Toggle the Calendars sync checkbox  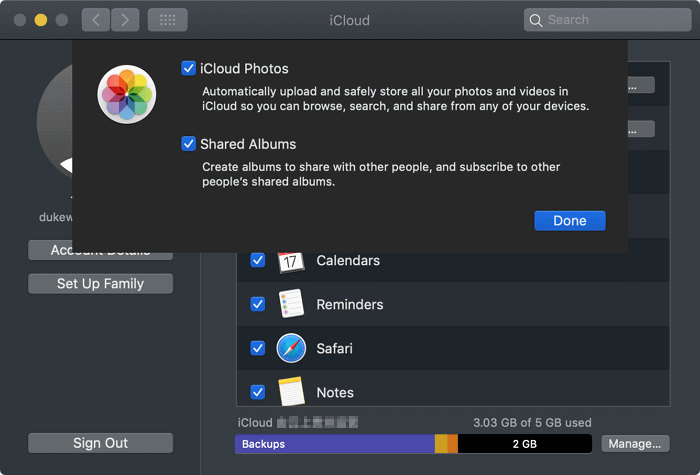click(x=258, y=261)
